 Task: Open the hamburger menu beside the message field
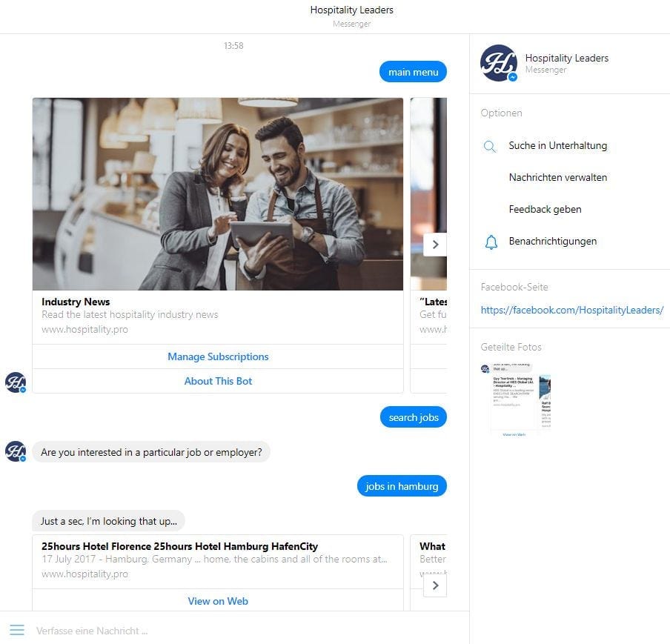point(17,630)
